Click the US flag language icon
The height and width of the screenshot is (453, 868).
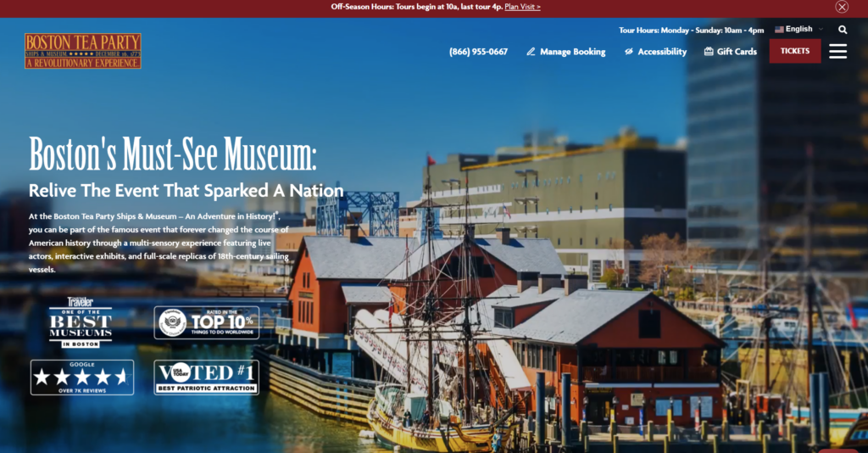[779, 30]
